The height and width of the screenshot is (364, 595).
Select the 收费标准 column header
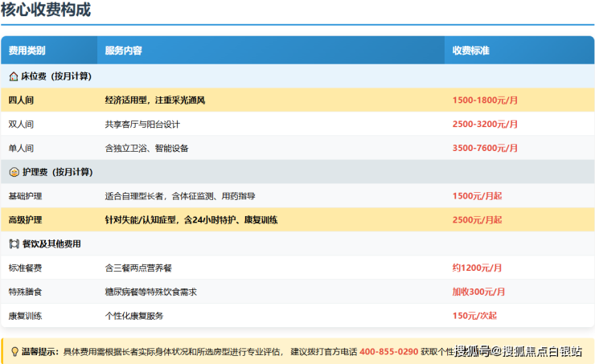pos(470,51)
